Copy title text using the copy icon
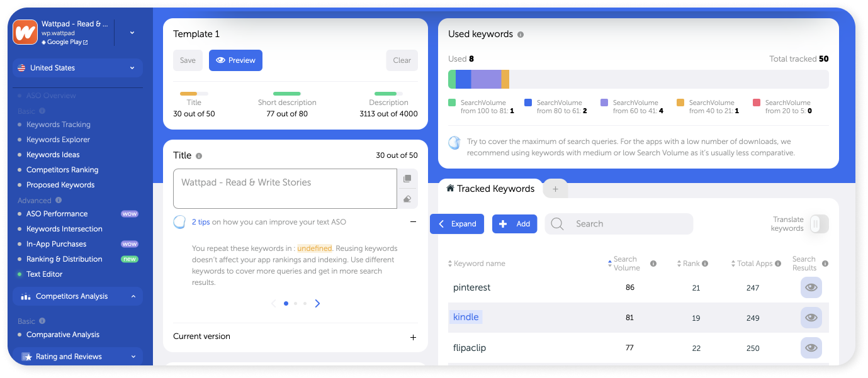 (407, 179)
